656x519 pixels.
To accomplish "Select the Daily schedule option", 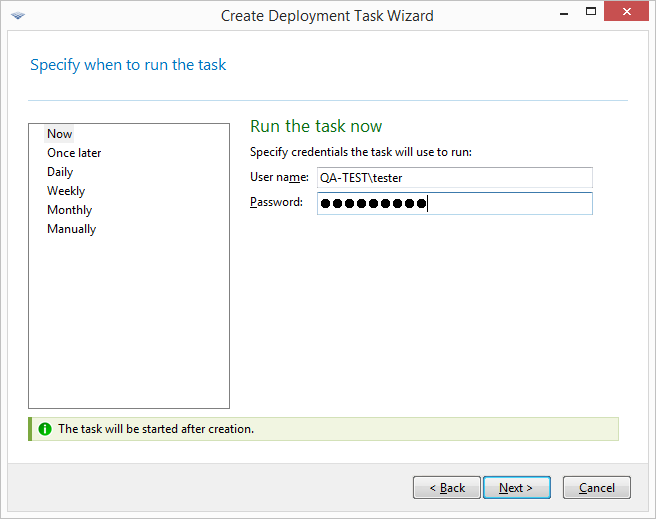I will click(x=60, y=172).
